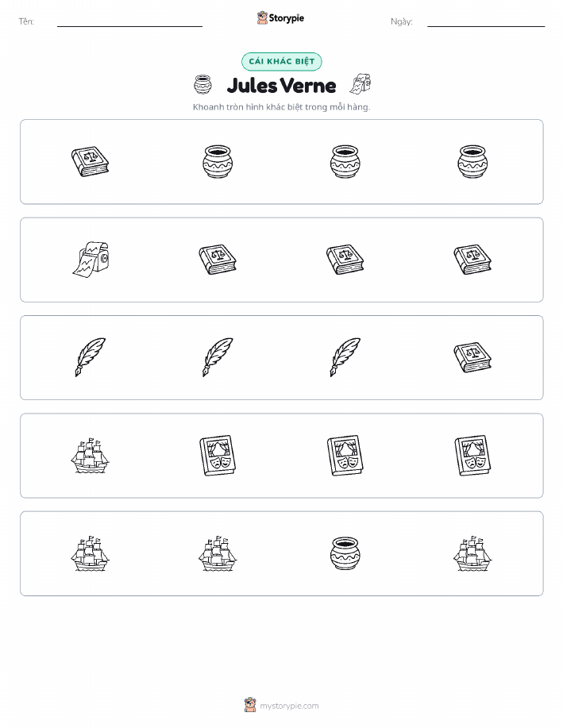This screenshot has height=728, width=563.
Task: Open the mystorypie.com footer link
Action: (x=281, y=705)
